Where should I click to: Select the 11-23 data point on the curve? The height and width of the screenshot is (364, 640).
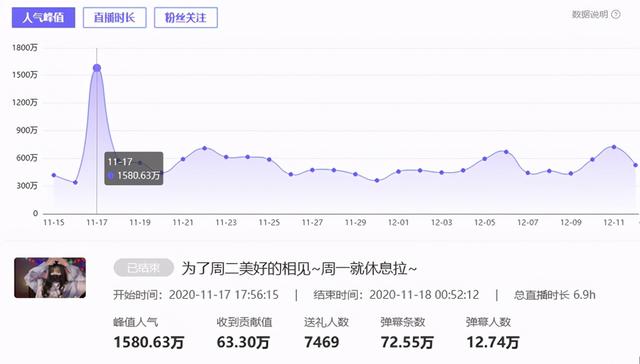[226, 157]
